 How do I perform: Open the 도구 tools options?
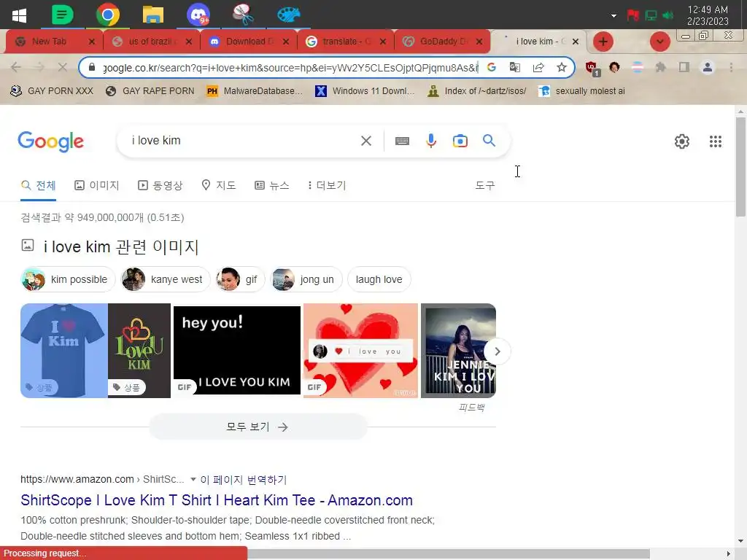(485, 185)
